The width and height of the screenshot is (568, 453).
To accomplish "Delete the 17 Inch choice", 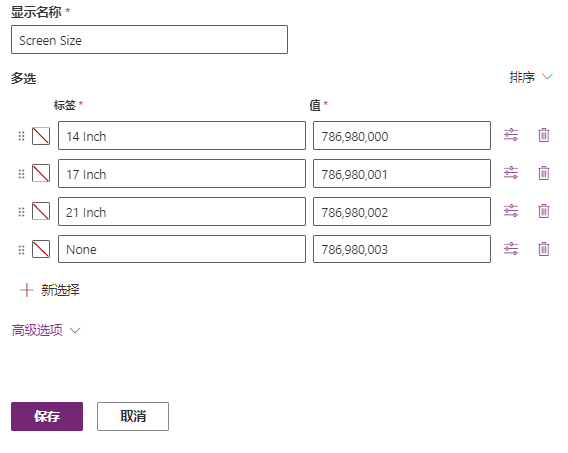I will (544, 173).
